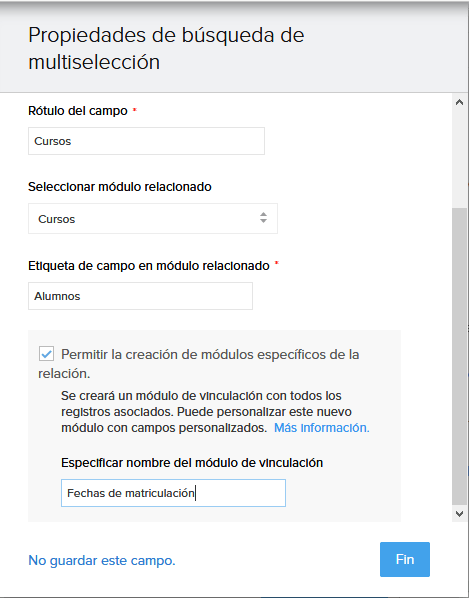Click the 'Etiqueta de campo en módulo relacionado' label
This screenshot has width=469, height=598.
pos(149,266)
